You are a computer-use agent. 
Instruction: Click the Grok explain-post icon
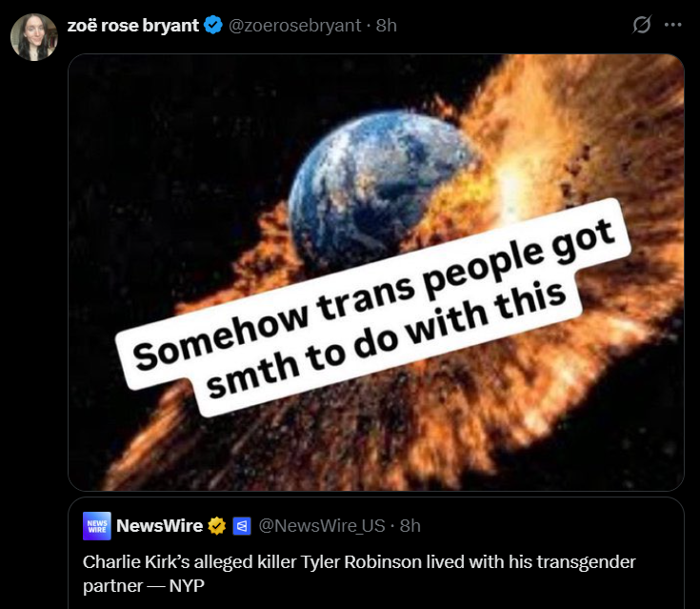point(642,25)
